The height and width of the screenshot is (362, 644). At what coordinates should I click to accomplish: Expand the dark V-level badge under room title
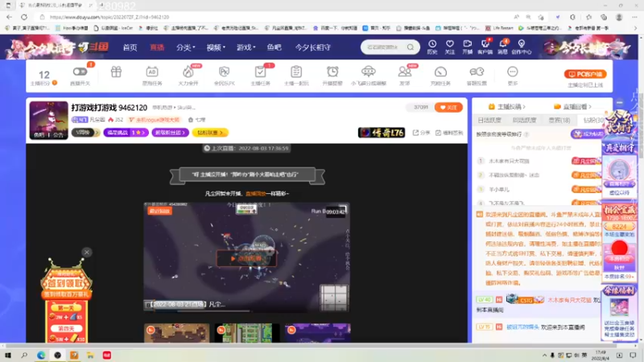click(86, 133)
